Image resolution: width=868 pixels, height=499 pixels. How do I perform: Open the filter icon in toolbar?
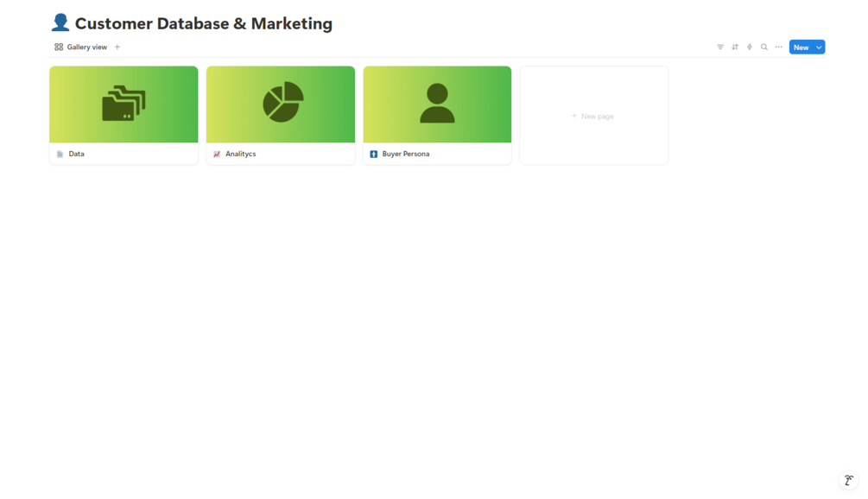720,47
